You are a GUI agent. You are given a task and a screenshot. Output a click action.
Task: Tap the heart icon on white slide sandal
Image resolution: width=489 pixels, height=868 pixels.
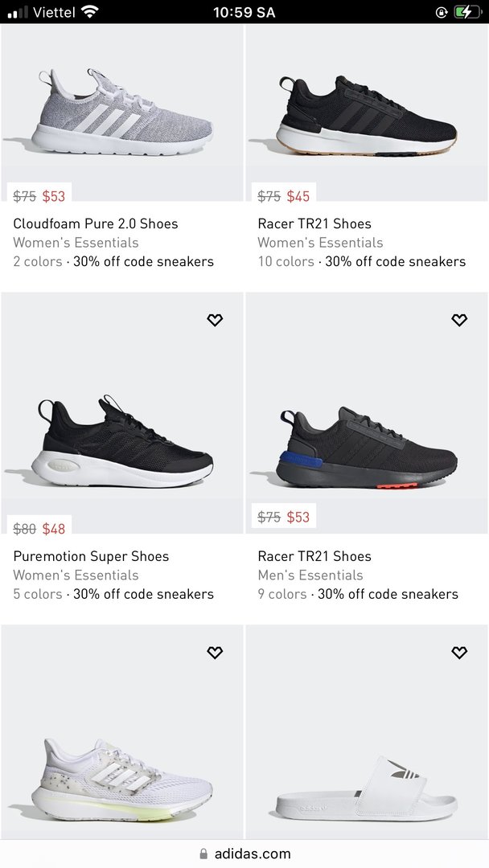click(x=459, y=653)
